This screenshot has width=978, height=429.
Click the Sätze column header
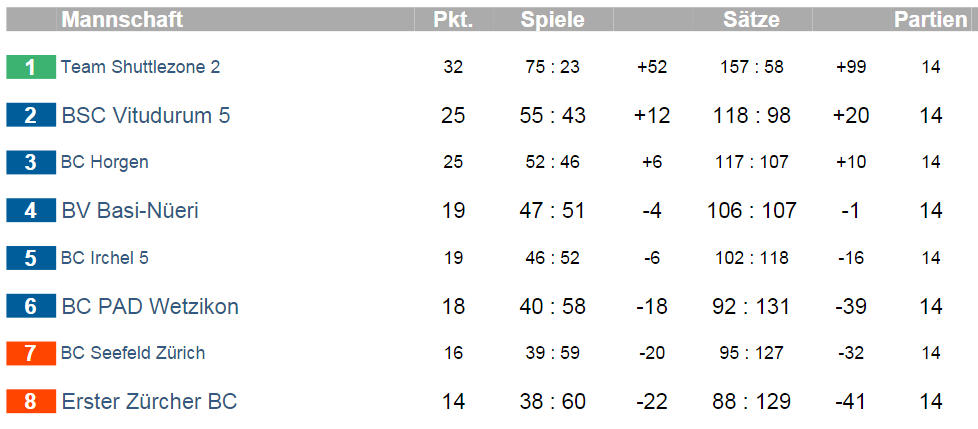click(752, 19)
